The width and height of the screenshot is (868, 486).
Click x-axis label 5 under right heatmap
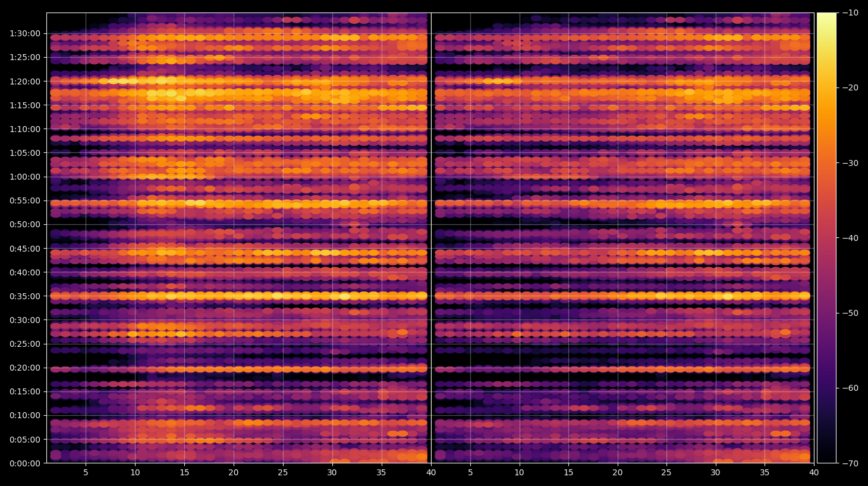470,473
